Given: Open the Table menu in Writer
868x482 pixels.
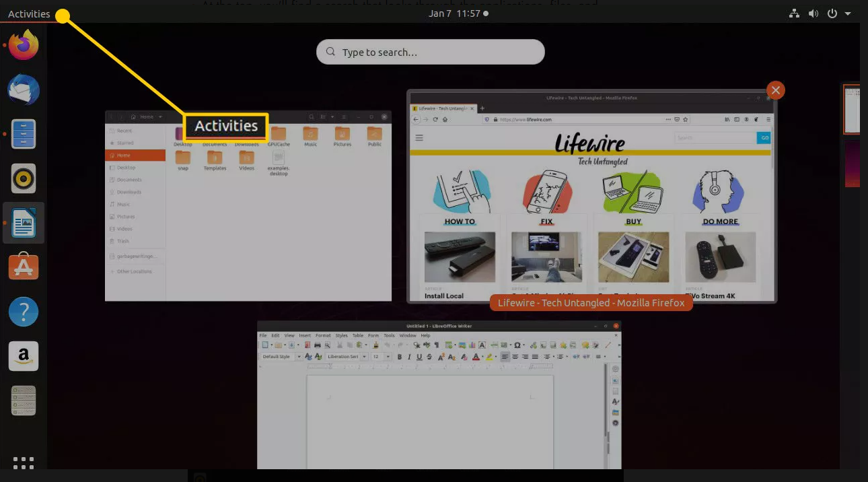Looking at the screenshot, I should [x=358, y=335].
